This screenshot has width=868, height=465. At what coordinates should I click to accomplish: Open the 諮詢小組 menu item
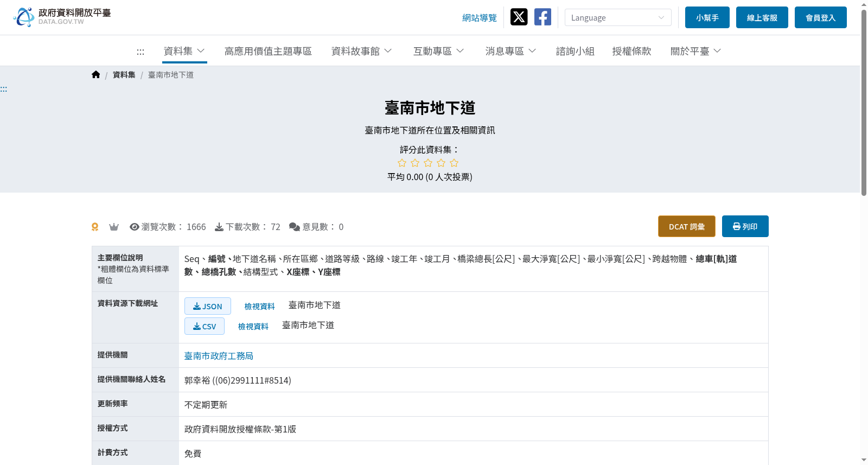click(575, 51)
